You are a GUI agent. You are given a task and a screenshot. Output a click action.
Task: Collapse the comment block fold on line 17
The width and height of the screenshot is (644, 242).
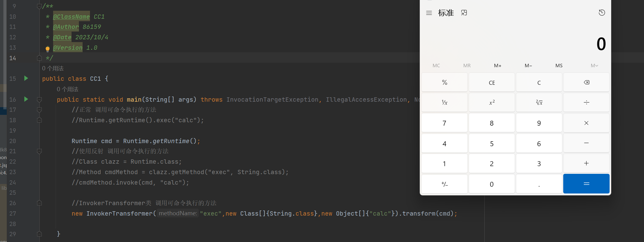39,110
